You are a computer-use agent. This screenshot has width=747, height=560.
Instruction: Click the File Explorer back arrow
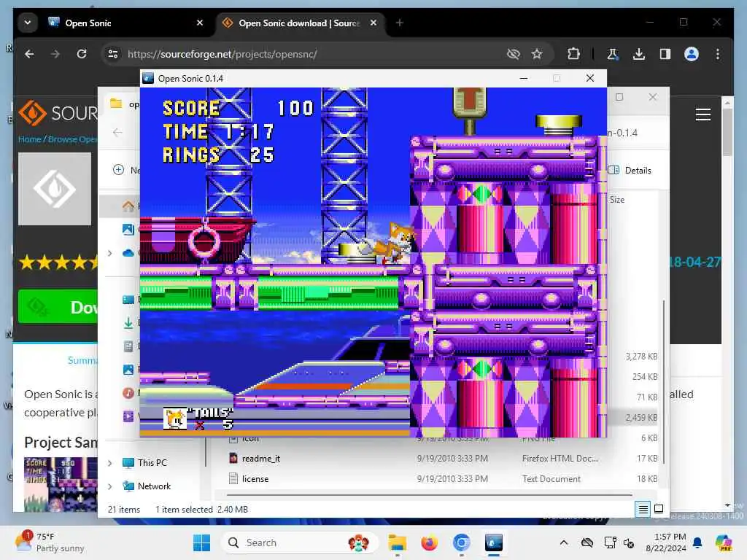coord(117,133)
